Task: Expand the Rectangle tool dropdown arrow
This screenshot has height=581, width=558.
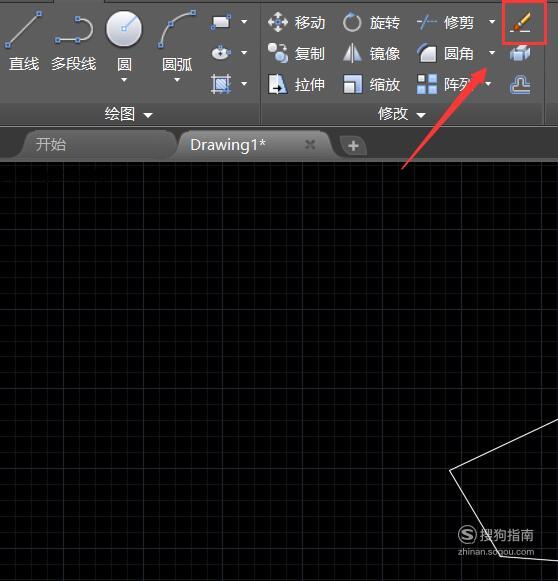Action: [x=244, y=22]
